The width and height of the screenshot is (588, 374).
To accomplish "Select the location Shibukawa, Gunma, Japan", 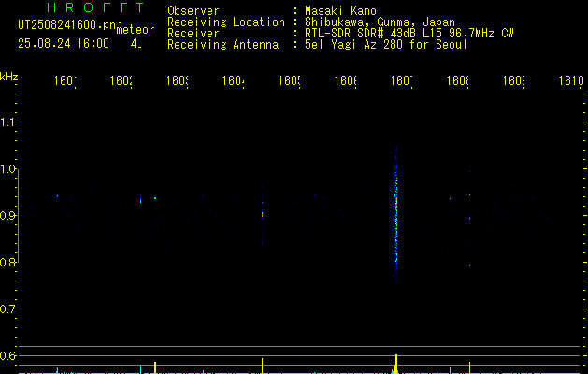I will [x=380, y=22].
